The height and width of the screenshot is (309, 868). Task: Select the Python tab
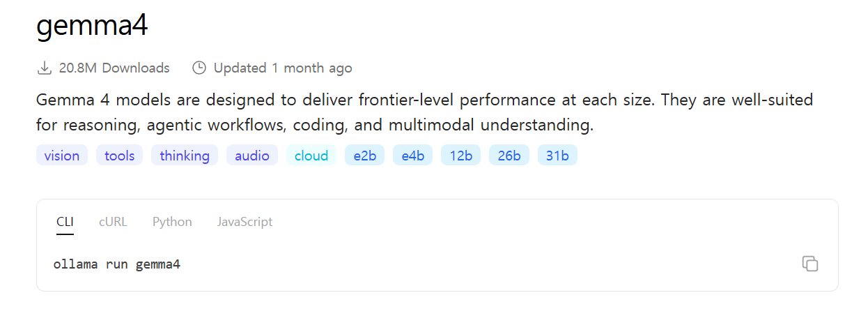click(x=172, y=222)
